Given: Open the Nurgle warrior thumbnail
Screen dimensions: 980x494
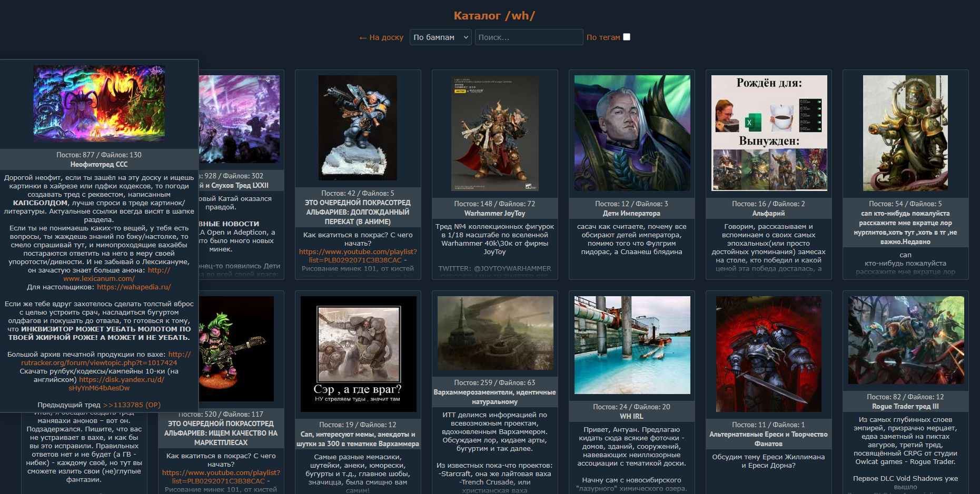Looking at the screenshot, I should click(905, 133).
